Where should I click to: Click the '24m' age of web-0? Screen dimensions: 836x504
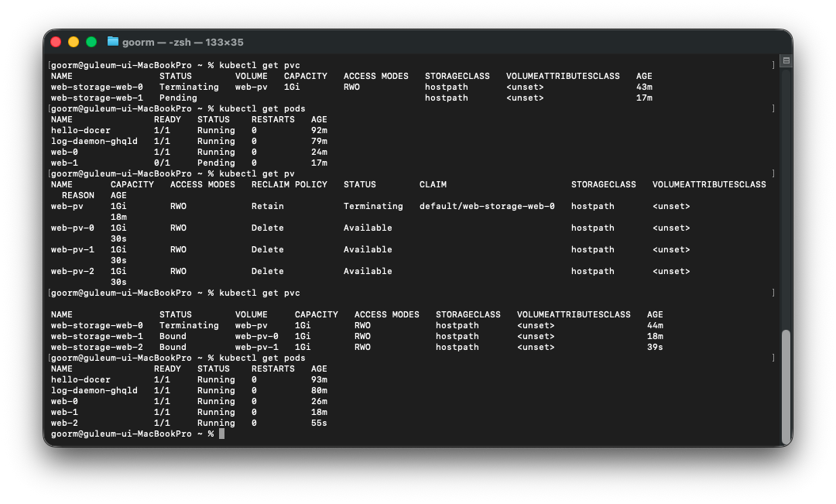[x=319, y=152]
